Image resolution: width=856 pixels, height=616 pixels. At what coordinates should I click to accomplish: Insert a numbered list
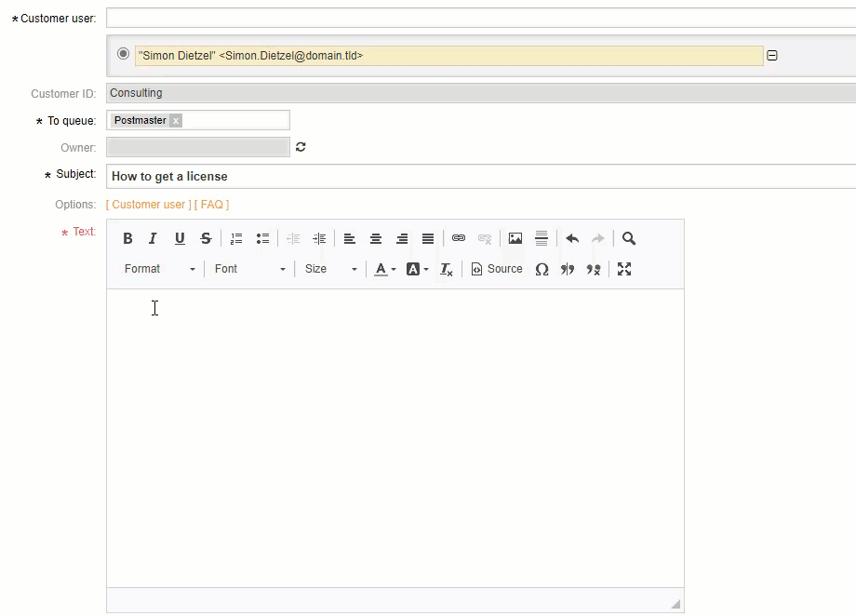[x=235, y=238]
